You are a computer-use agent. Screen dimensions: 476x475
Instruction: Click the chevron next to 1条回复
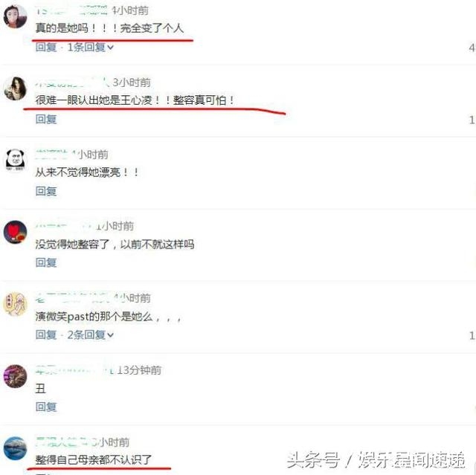click(x=111, y=48)
